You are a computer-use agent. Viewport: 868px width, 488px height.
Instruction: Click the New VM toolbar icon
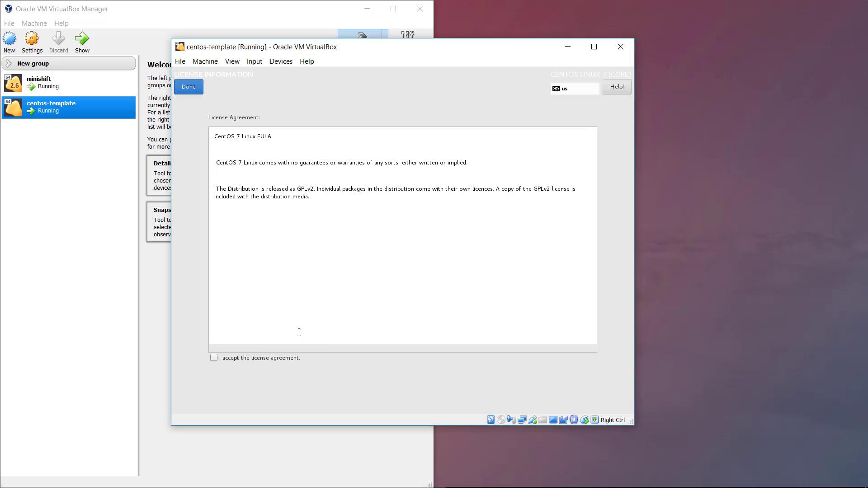click(9, 39)
